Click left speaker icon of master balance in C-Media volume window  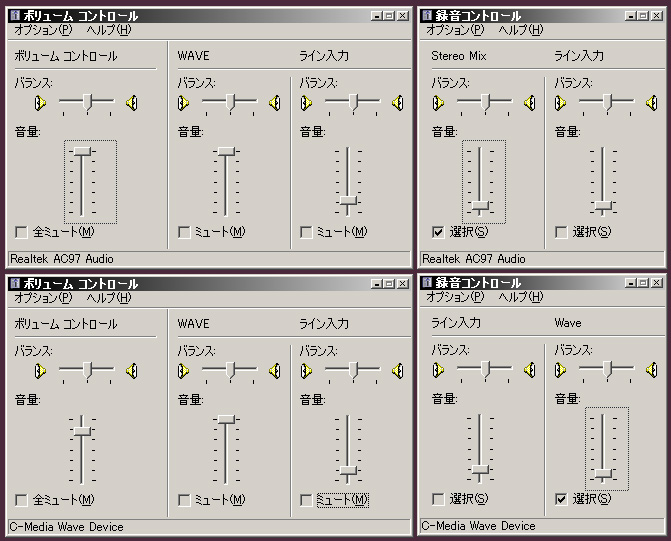[x=40, y=370]
